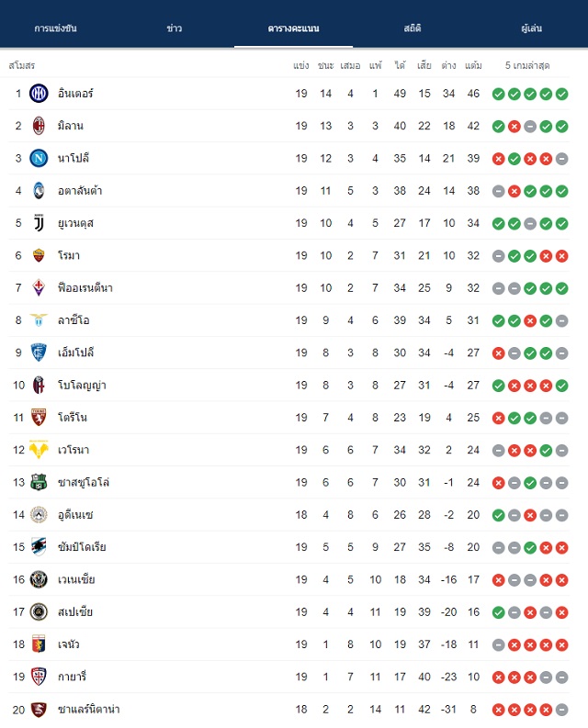
Task: Open the การแข่งขัน tab
Action: pos(55,28)
